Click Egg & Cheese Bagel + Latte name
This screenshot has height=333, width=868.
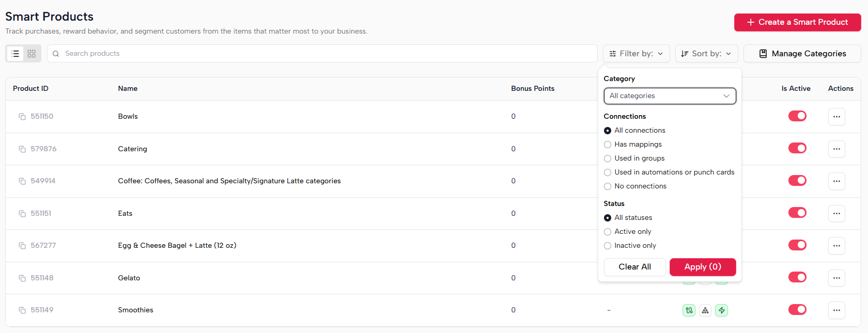point(177,246)
